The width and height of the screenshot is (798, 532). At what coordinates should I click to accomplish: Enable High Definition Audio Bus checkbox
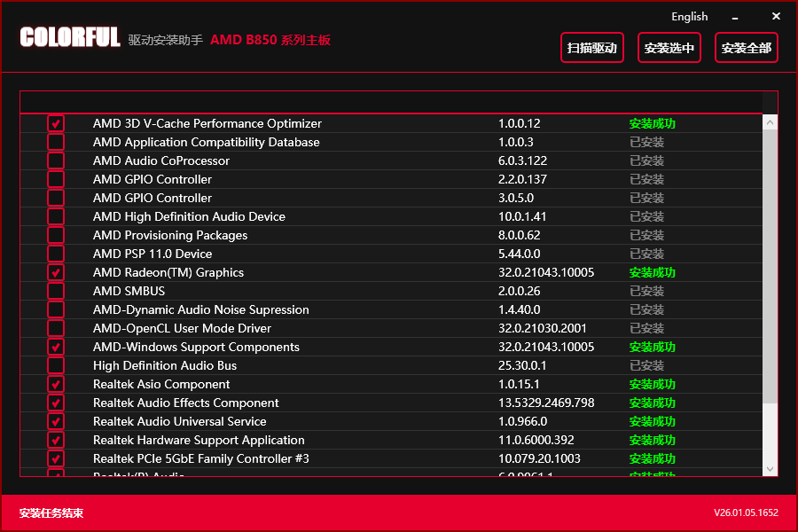point(56,365)
